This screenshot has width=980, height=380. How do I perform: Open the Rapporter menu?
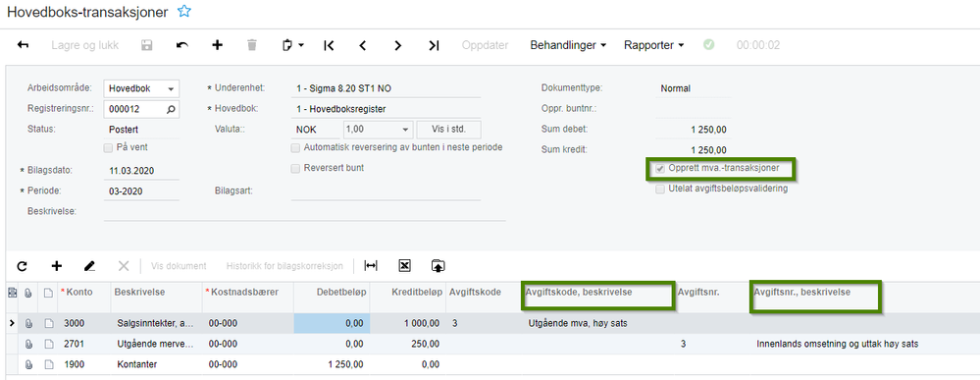point(653,45)
